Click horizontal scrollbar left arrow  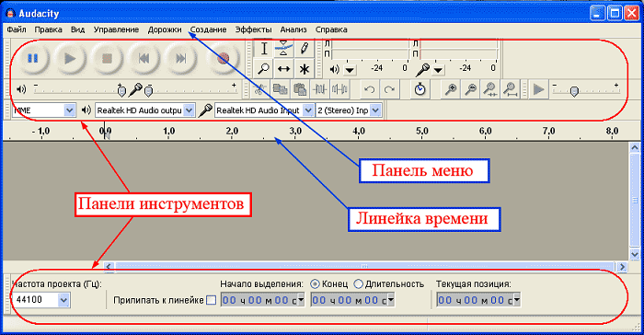[x=109, y=267]
